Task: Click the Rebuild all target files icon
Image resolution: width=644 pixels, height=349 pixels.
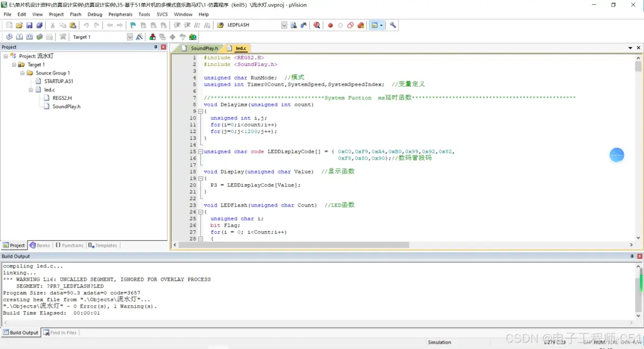Action: point(29,37)
